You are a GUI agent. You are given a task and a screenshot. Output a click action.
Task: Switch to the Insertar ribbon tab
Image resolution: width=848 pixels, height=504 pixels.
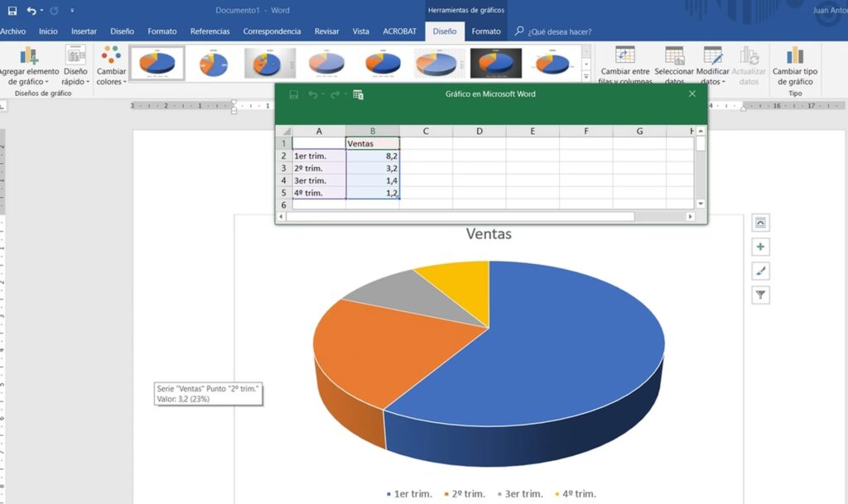point(84,31)
